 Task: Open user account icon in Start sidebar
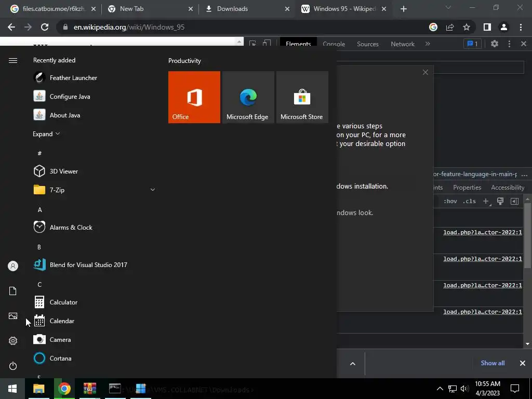point(13,266)
